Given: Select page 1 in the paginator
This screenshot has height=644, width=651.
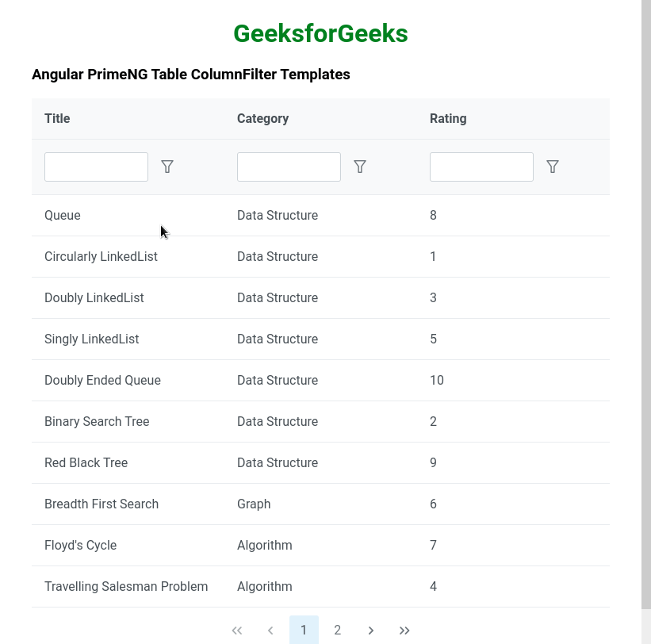Looking at the screenshot, I should coord(304,631).
